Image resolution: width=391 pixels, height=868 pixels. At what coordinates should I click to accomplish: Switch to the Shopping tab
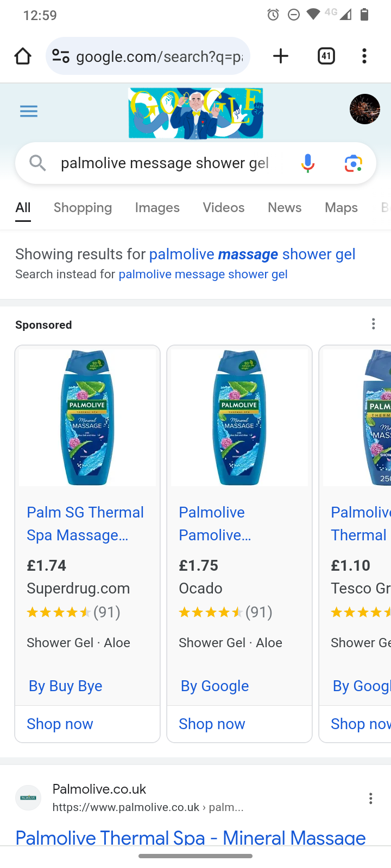[x=83, y=208]
